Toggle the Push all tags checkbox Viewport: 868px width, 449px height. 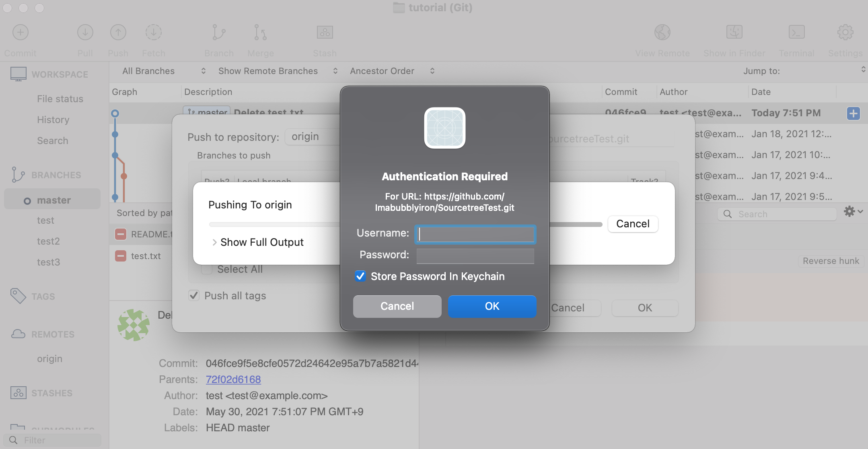[x=194, y=295]
